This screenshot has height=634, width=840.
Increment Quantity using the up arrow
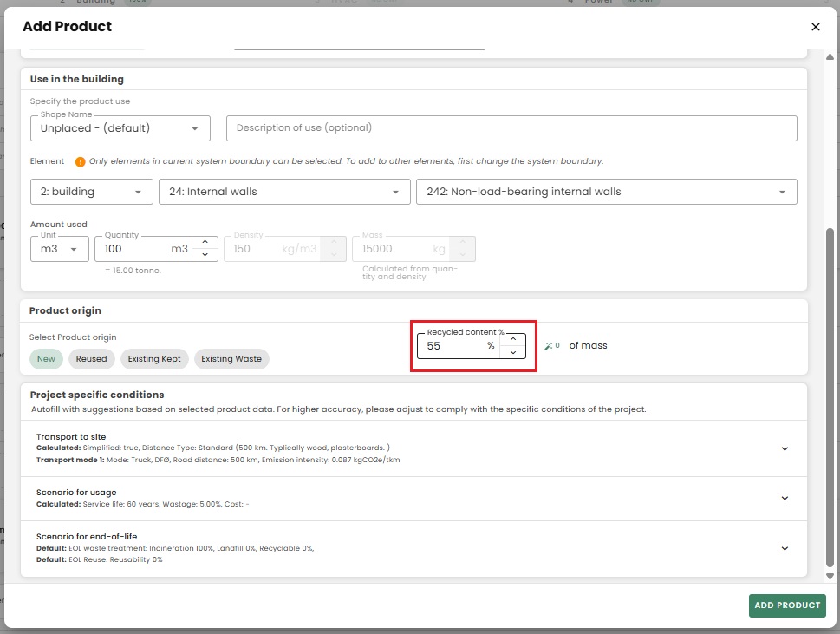click(204, 243)
